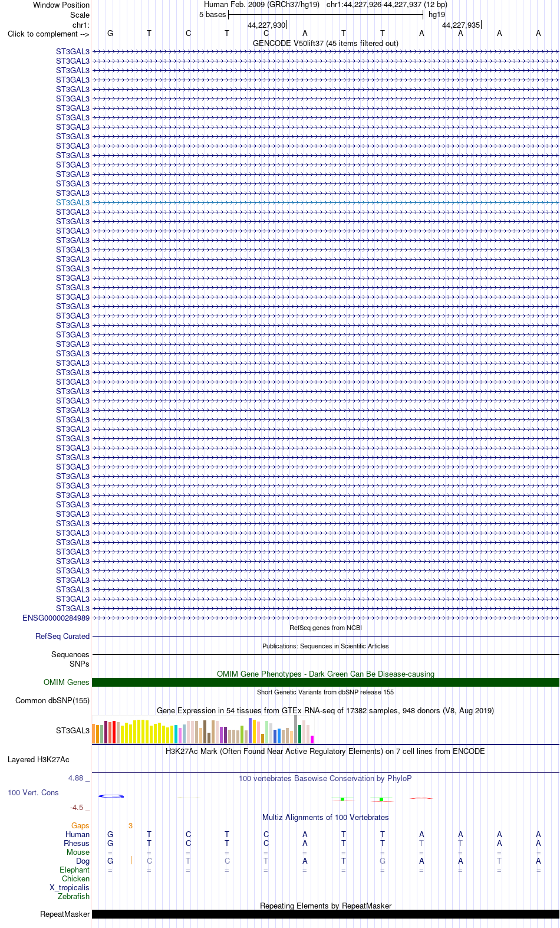
Task: Click the hg19 label beside the scale bar
Action: point(437,15)
